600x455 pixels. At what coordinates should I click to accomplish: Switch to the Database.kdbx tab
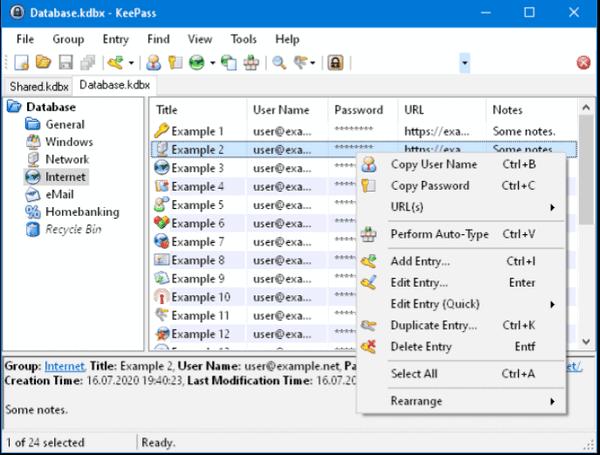pyautogui.click(x=114, y=85)
